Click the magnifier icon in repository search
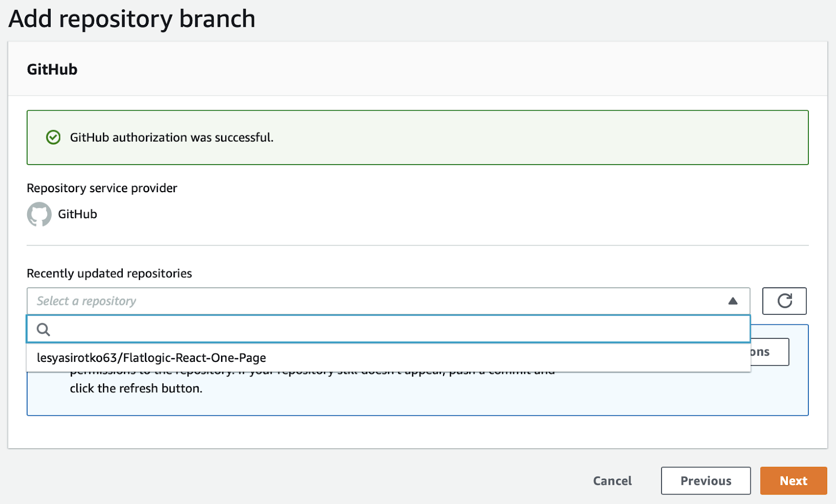This screenshot has width=836, height=504. click(43, 330)
